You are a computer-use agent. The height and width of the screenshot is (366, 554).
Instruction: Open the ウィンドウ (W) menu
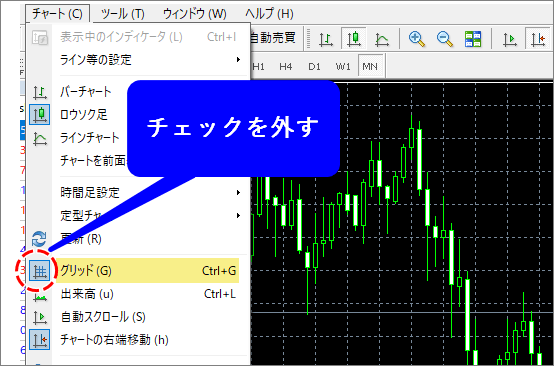pos(195,14)
